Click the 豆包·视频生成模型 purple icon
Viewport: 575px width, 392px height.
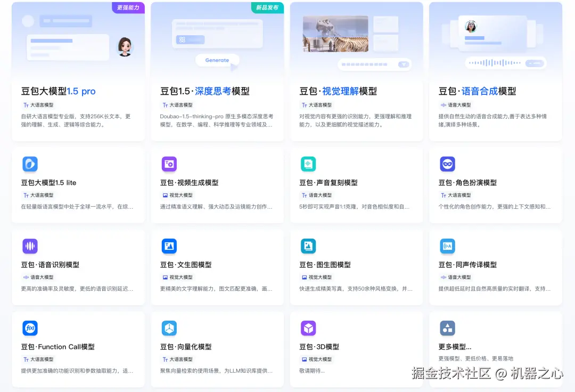[x=169, y=164]
